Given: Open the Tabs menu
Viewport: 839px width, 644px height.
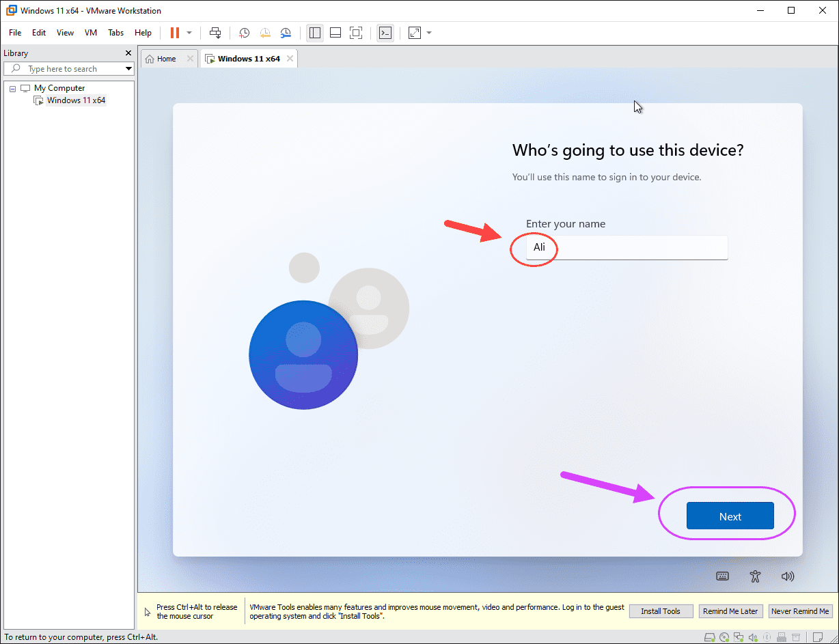Looking at the screenshot, I should (116, 33).
